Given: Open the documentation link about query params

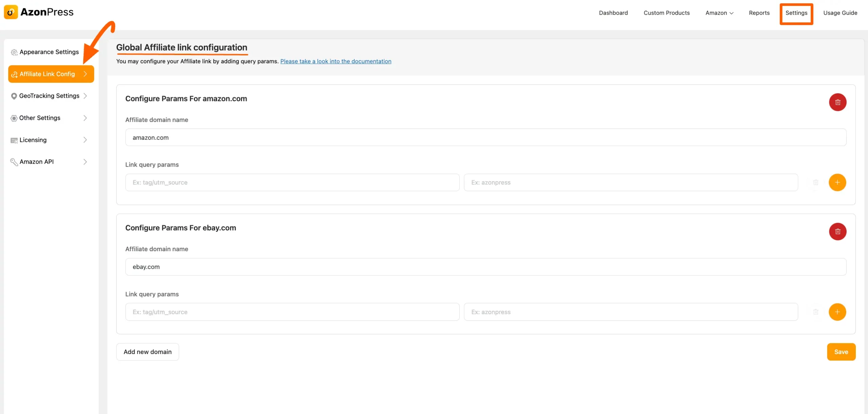Looking at the screenshot, I should tap(336, 61).
